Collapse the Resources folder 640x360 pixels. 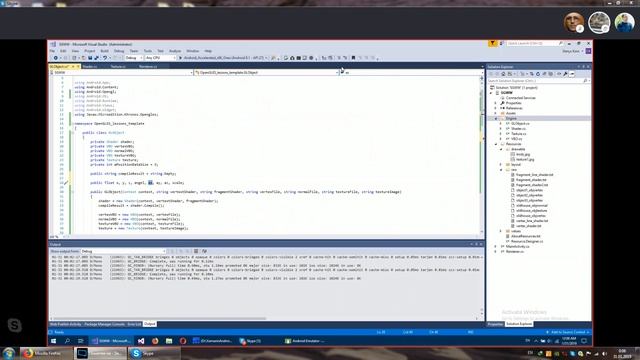pyautogui.click(x=496, y=144)
